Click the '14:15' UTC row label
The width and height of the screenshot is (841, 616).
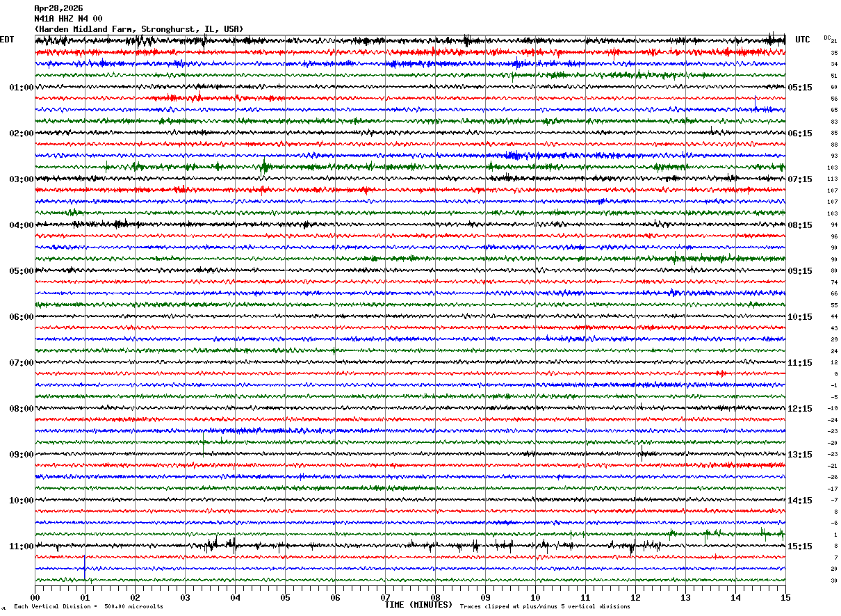(800, 501)
